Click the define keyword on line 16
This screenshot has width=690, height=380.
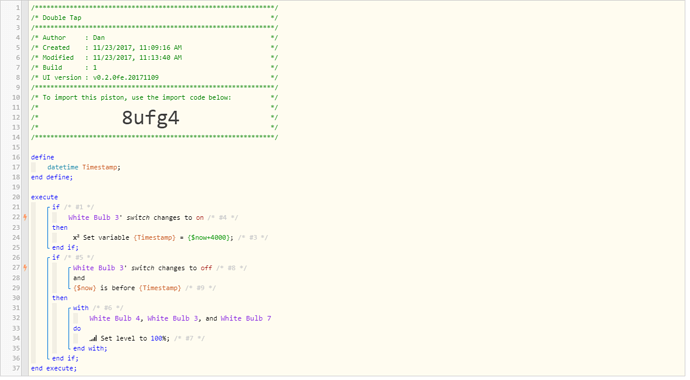[x=42, y=157]
